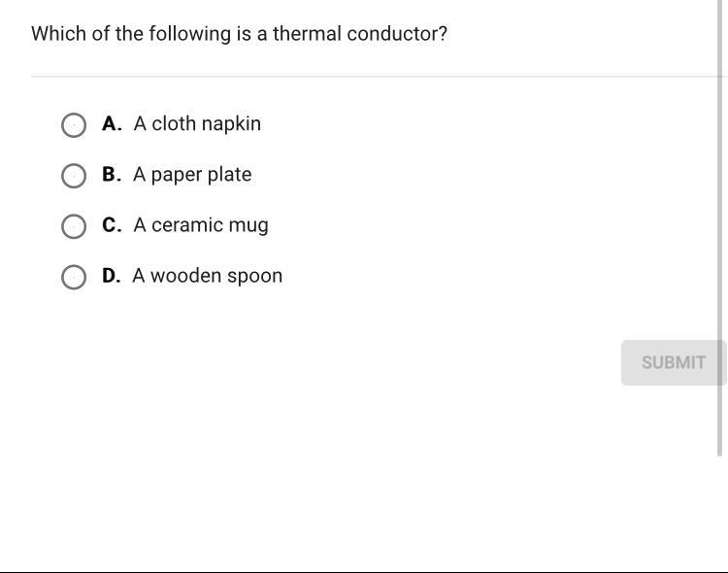Click the bold "B." option letter
This screenshot has width=728, height=573.
click(x=112, y=175)
